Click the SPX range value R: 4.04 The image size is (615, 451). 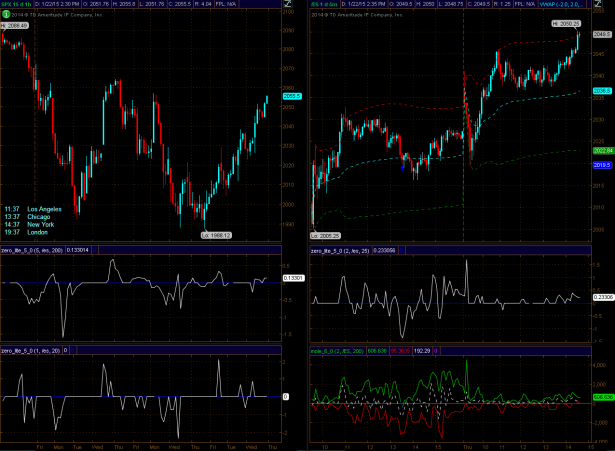(x=204, y=4)
